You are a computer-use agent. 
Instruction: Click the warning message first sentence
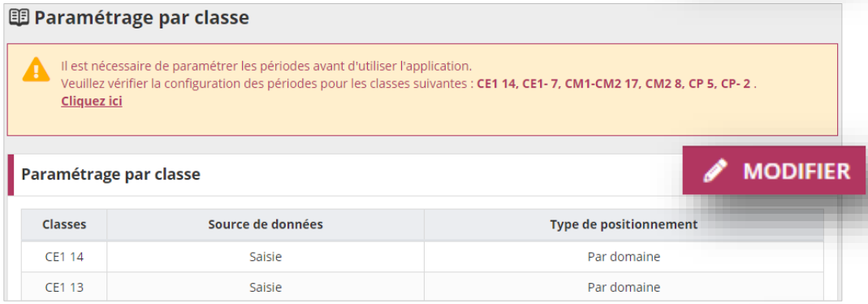[x=266, y=67]
